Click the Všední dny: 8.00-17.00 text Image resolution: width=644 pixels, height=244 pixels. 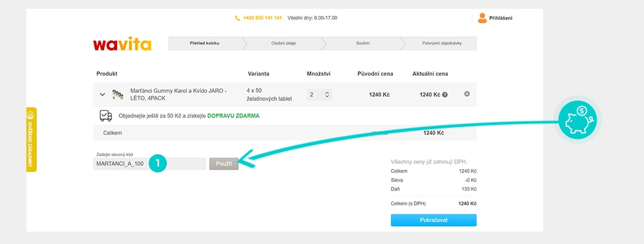[312, 18]
